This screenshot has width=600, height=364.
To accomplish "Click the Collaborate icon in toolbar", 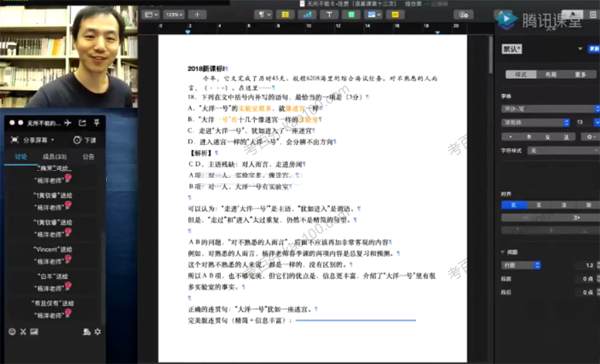I will [x=463, y=15].
